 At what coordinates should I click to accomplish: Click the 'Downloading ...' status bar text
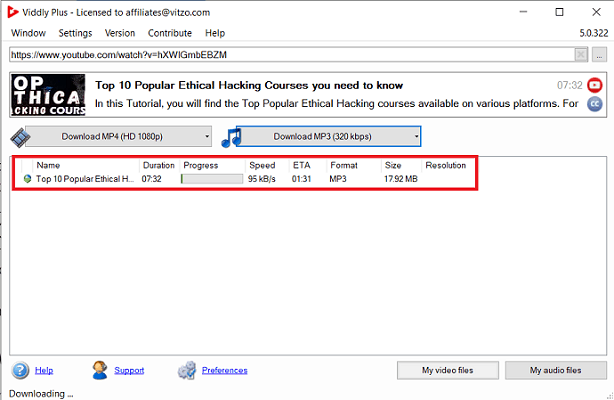tap(41, 393)
